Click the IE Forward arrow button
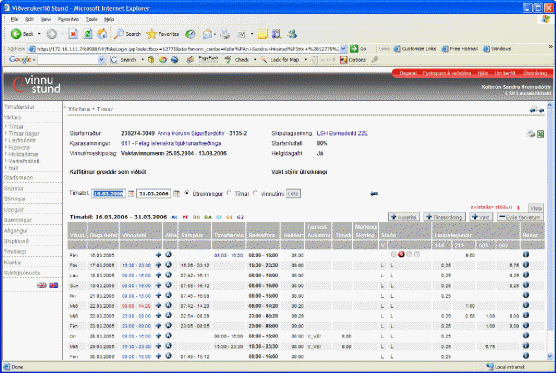The width and height of the screenshot is (556, 373). [52, 34]
